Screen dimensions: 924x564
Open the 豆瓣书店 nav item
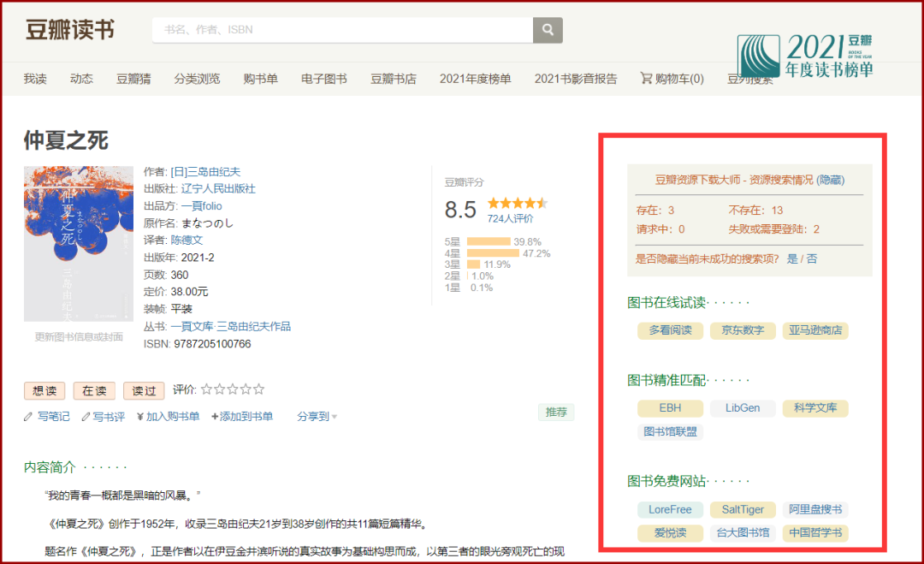pyautogui.click(x=393, y=79)
